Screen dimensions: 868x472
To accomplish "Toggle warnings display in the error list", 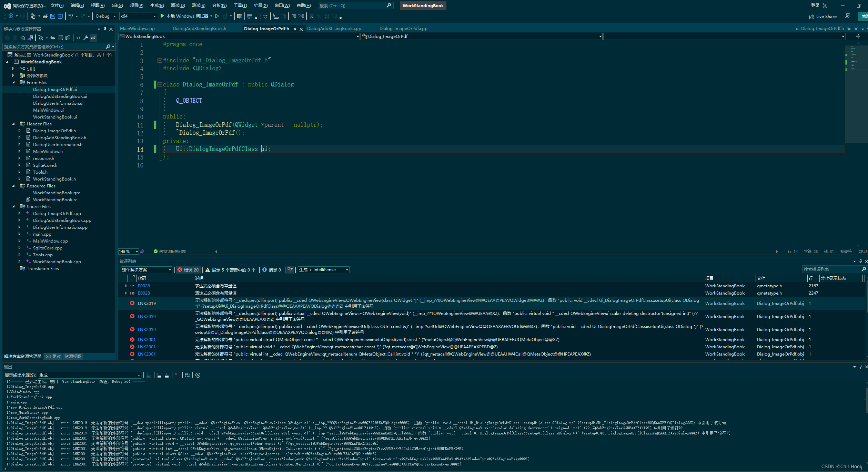I will tap(230, 270).
